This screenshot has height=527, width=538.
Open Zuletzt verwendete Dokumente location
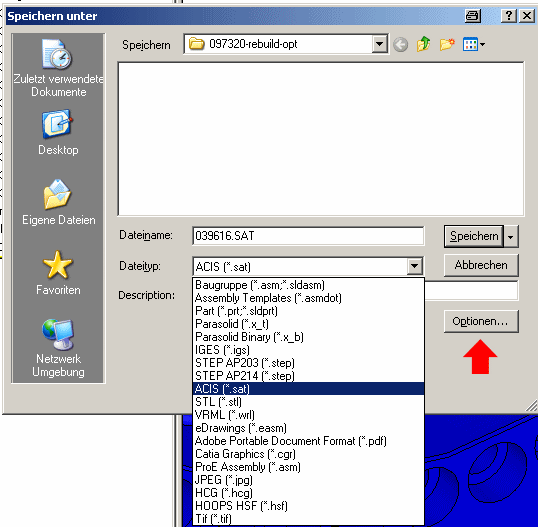click(x=58, y=68)
